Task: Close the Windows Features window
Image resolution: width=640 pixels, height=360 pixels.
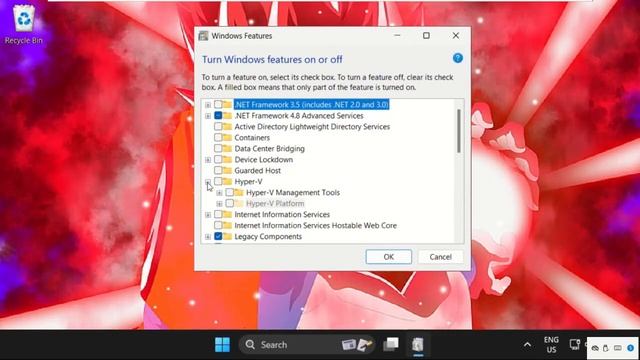Action: point(456,36)
